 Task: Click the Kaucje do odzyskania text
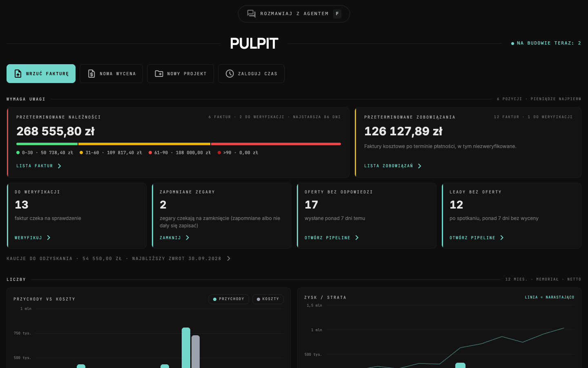(x=114, y=258)
